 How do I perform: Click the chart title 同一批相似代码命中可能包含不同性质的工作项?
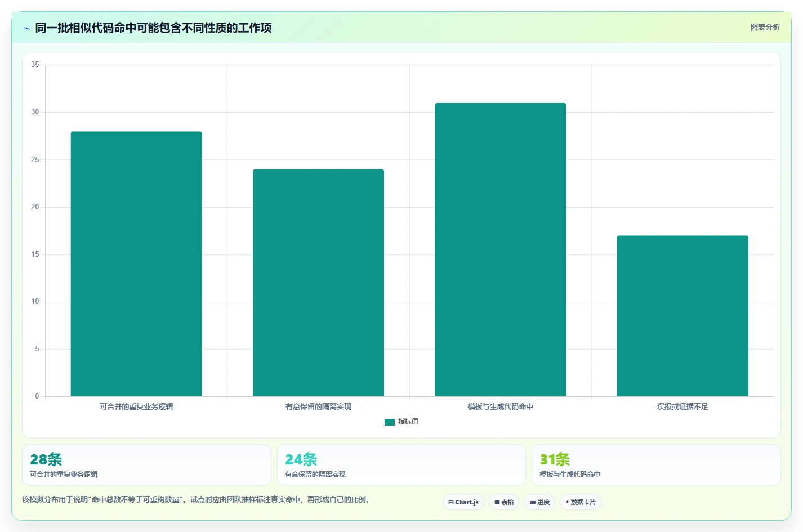(153, 28)
